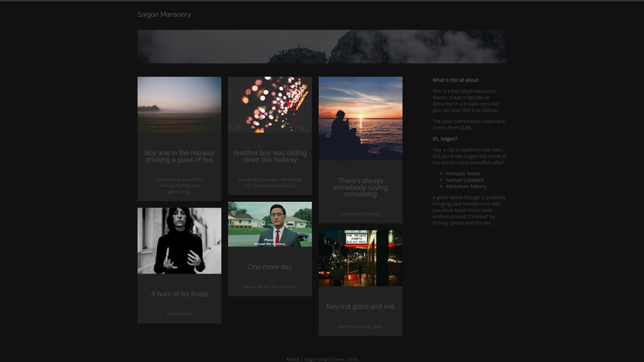This screenshot has height=362, width=644.
Task: Click the About link in footer
Action: (x=292, y=359)
